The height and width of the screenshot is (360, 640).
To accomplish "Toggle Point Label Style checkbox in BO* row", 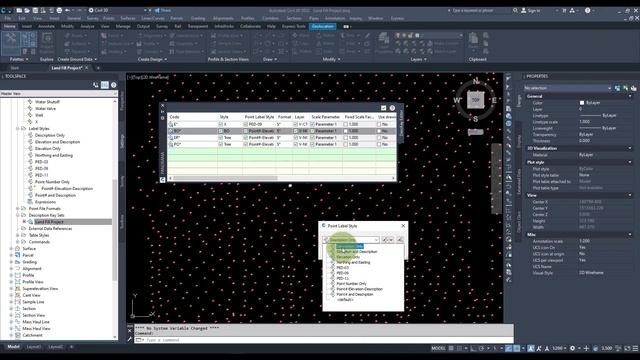I will pyautogui.click(x=245, y=131).
